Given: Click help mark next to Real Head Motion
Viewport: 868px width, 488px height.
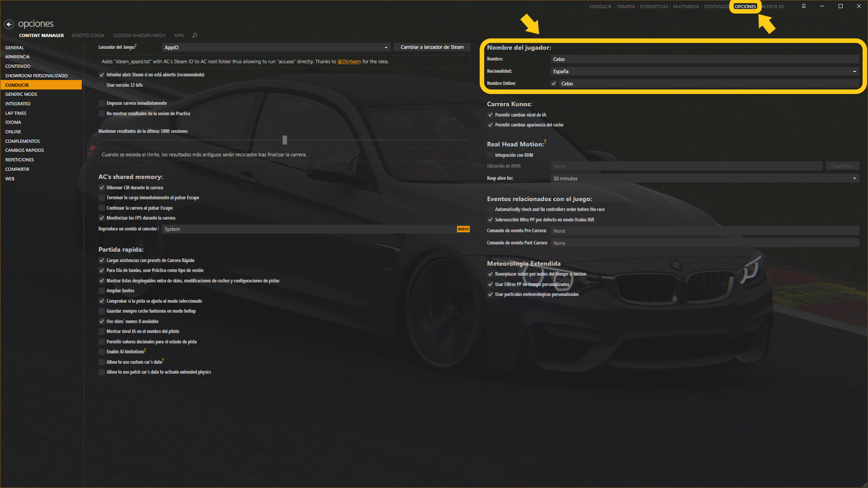Looking at the screenshot, I should [545, 142].
